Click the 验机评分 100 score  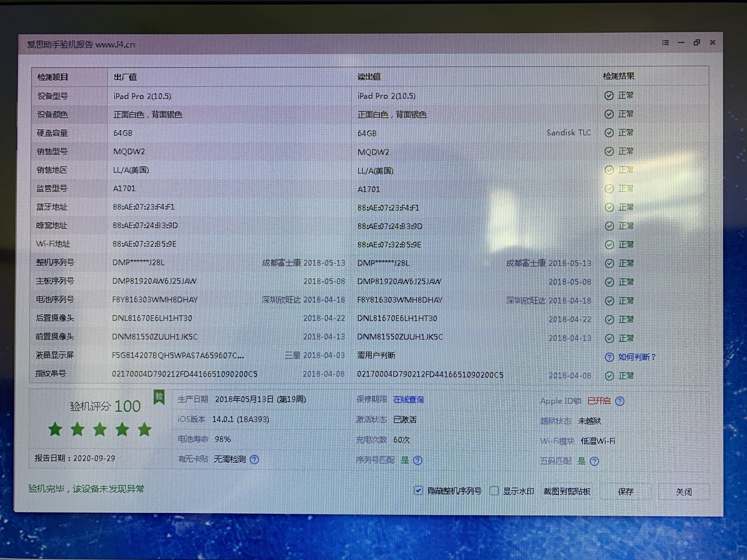coord(105,406)
